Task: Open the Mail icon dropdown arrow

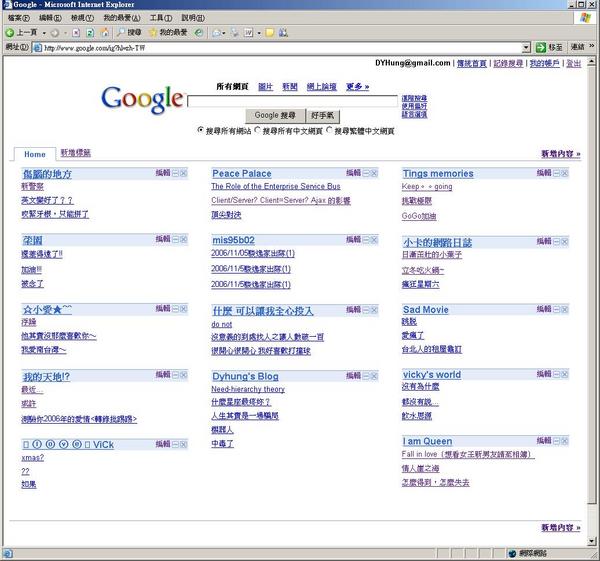Action: tap(224, 33)
